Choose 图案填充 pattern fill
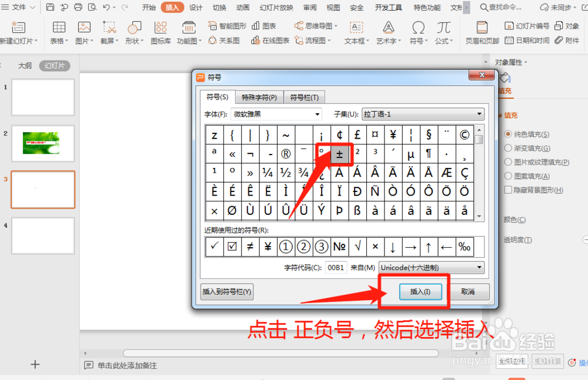 (x=526, y=176)
